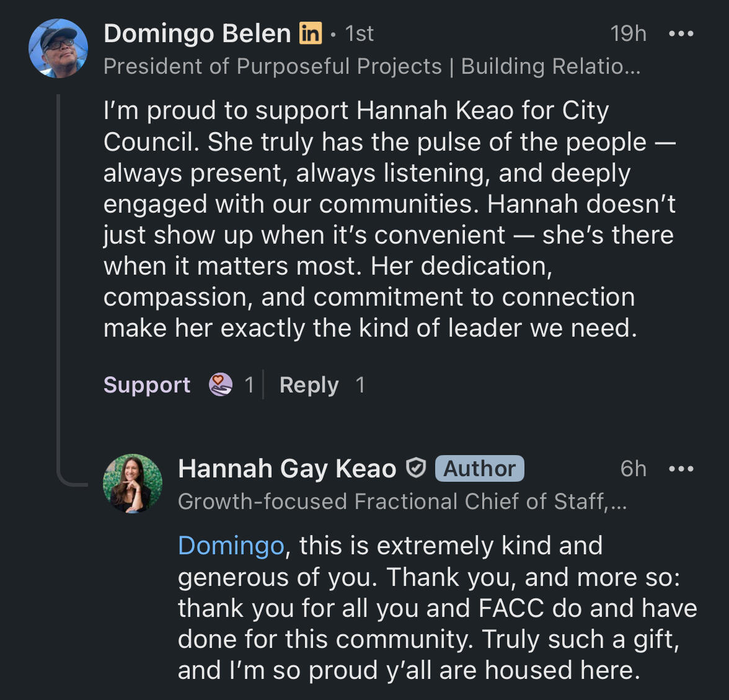
Task: Click Hannah's 'Growth-focused Fractional Chief' headline
Action: coord(402,502)
